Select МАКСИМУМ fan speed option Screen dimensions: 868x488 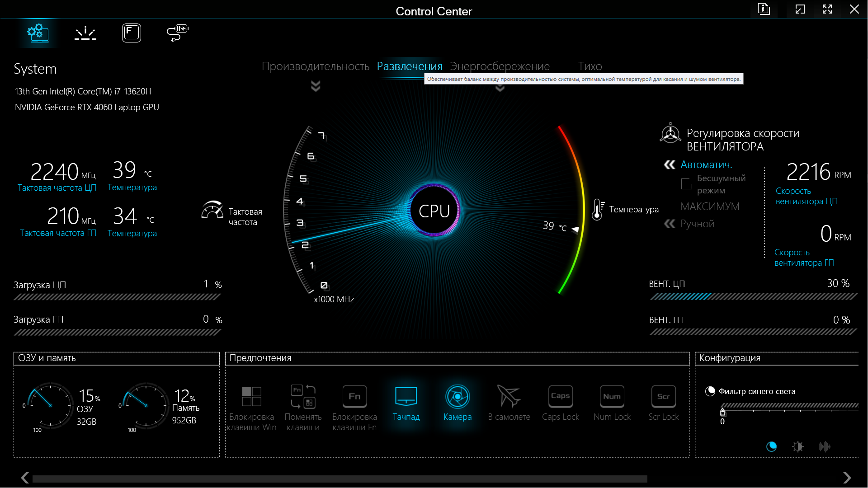click(710, 206)
